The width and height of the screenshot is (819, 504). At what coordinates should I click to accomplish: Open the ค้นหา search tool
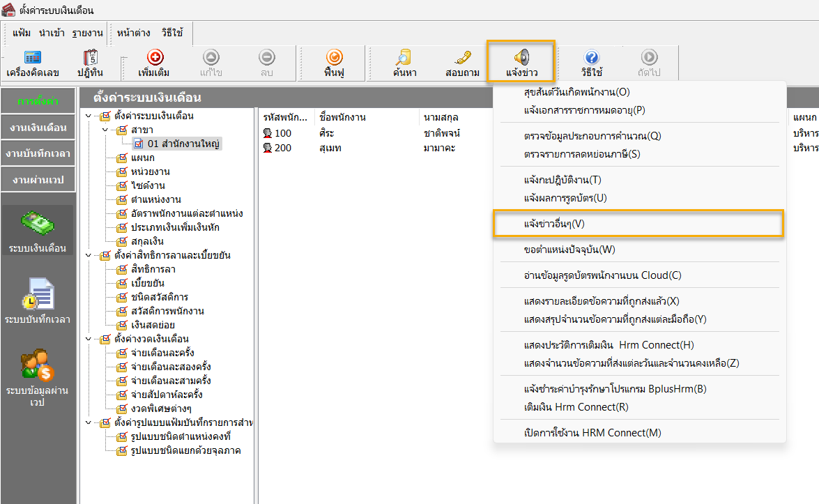pos(404,63)
